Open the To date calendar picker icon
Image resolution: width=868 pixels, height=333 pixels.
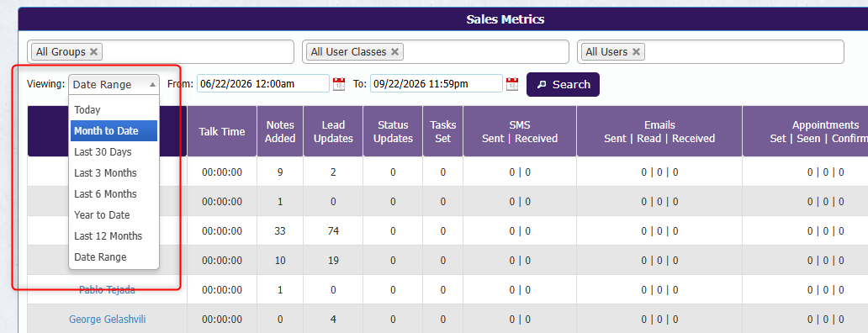pyautogui.click(x=512, y=84)
